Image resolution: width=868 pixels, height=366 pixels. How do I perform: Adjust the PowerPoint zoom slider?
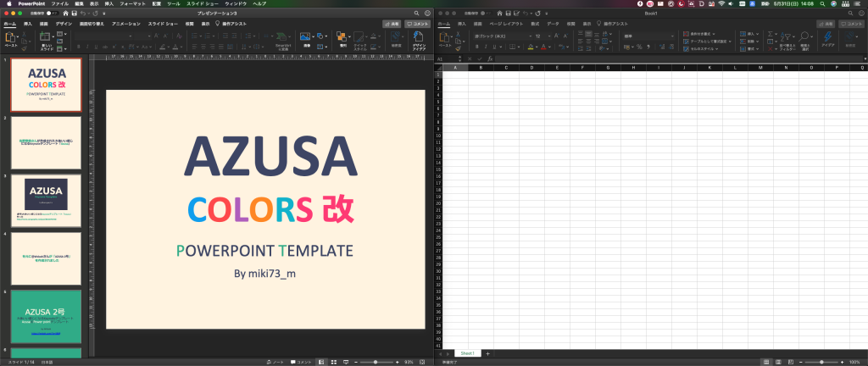(x=376, y=362)
